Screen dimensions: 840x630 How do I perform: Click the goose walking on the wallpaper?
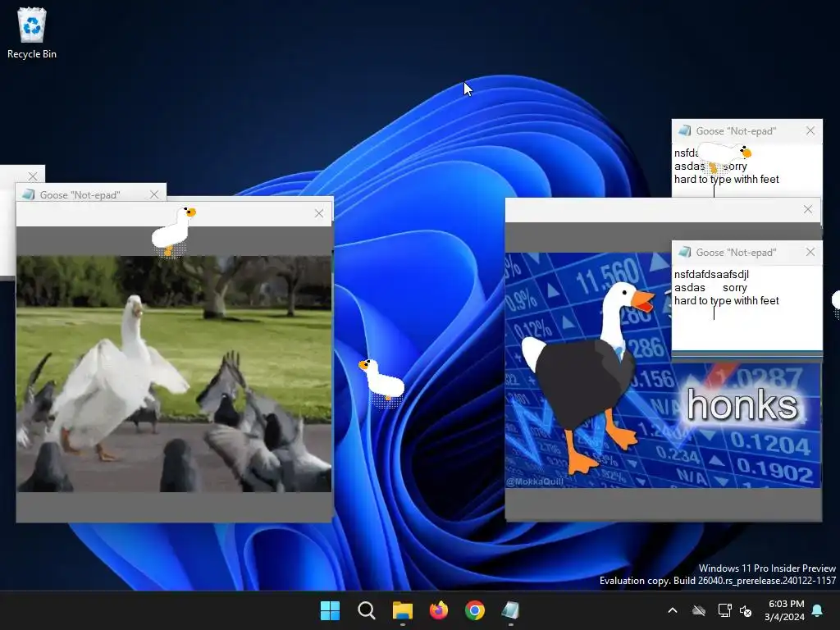click(381, 381)
